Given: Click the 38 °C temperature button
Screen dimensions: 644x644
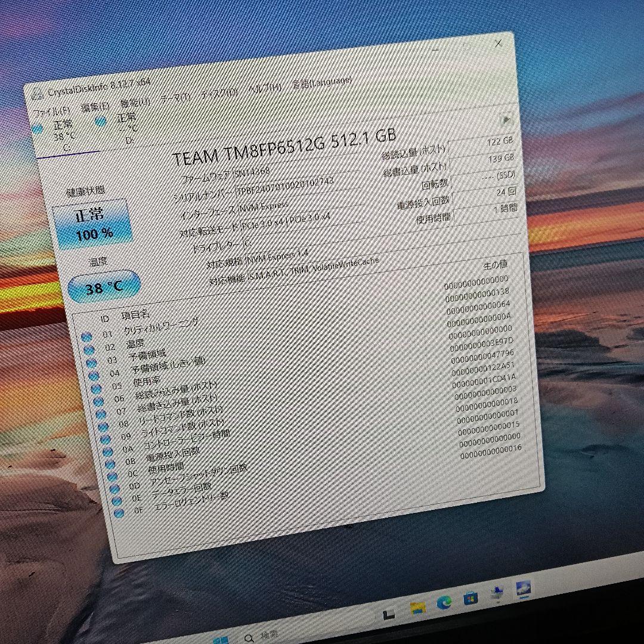Looking at the screenshot, I should (104, 287).
